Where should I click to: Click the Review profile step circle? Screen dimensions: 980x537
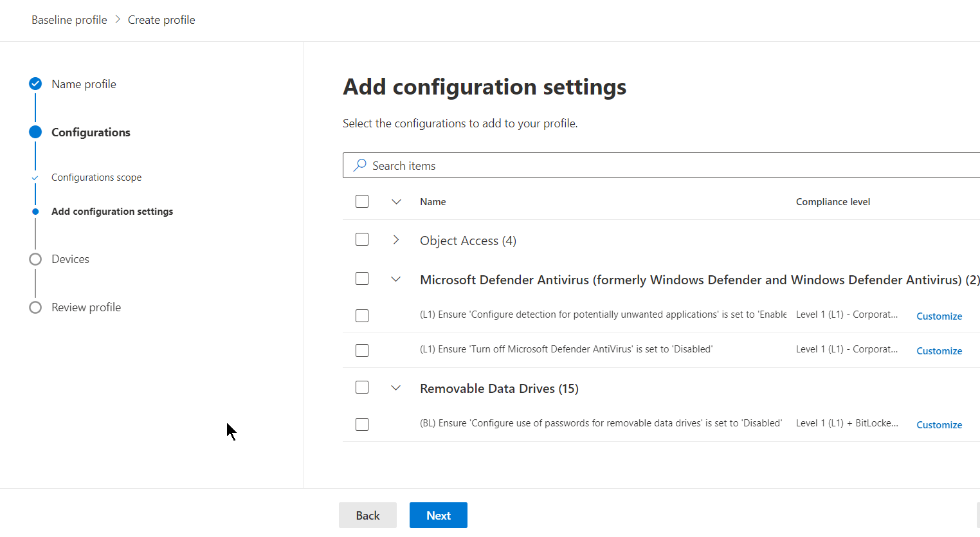click(35, 307)
